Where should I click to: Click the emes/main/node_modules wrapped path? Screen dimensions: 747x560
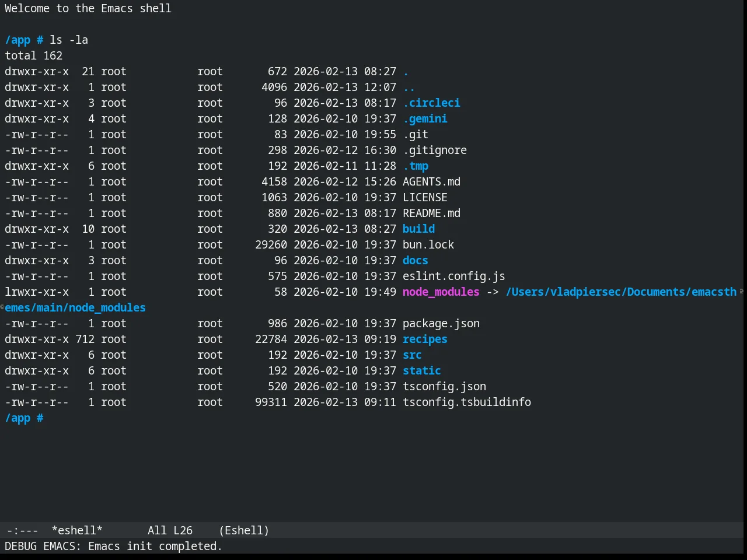[75, 307]
